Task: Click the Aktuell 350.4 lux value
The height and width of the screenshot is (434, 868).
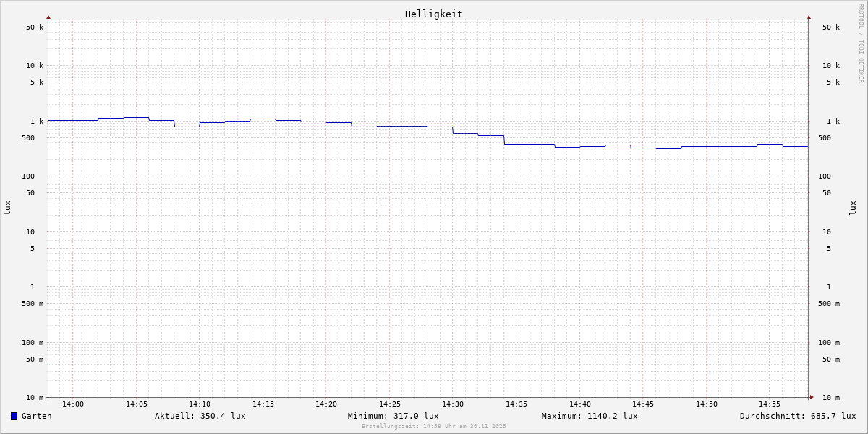Action: 200,416
